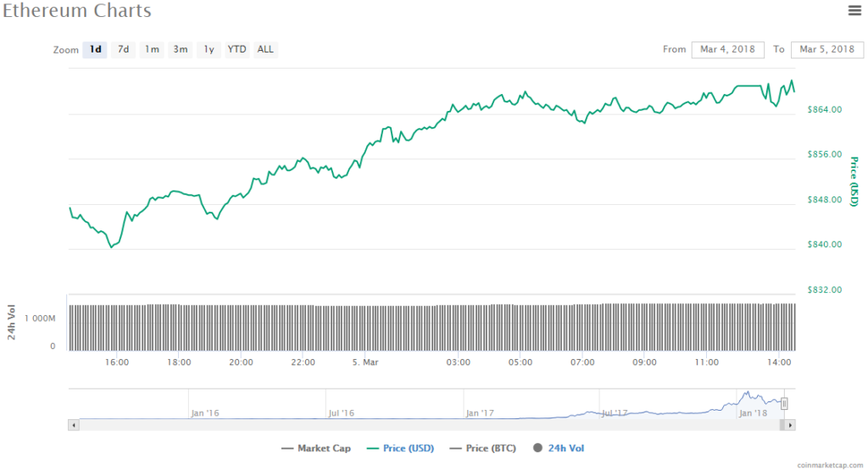Open the chart hamburger menu icon
Screen dimensions: 868x470
tap(854, 10)
